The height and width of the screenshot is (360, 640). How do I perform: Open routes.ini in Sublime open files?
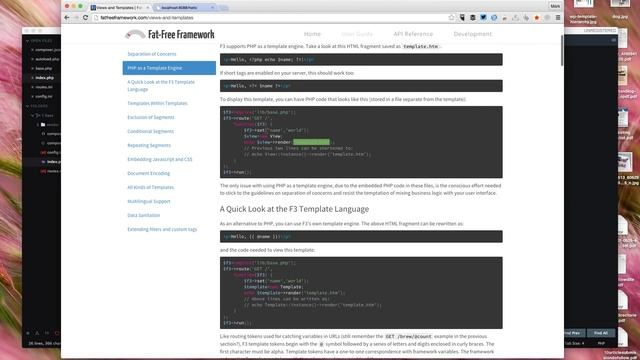pos(44,87)
